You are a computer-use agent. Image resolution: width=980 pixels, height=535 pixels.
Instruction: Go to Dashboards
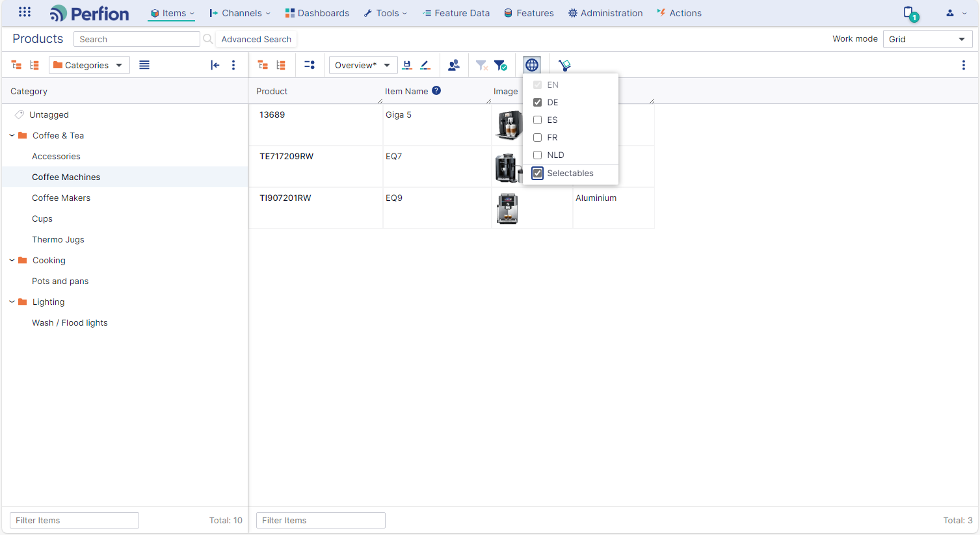click(317, 13)
